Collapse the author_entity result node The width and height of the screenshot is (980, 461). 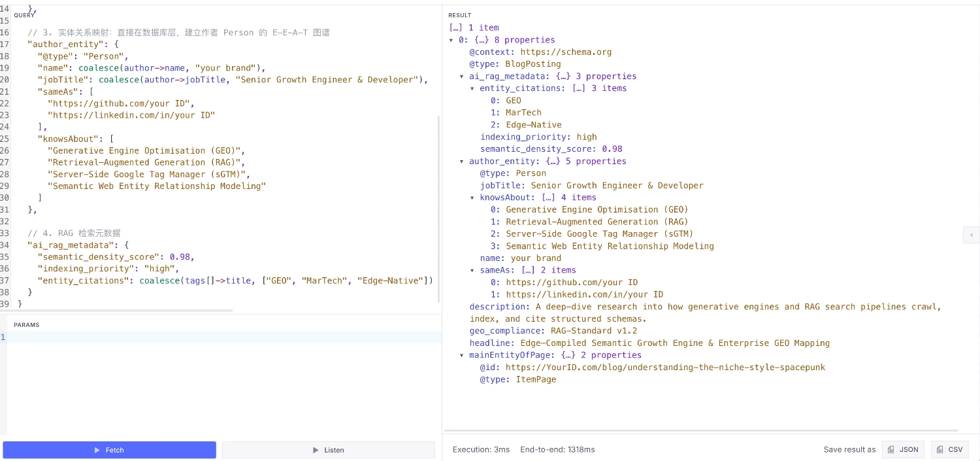(x=463, y=162)
